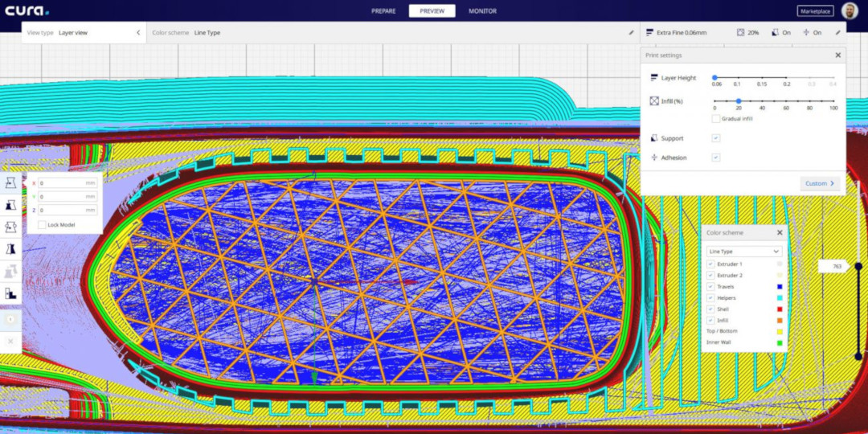
Task: Toggle the Lock Model checkbox
Action: [x=42, y=225]
